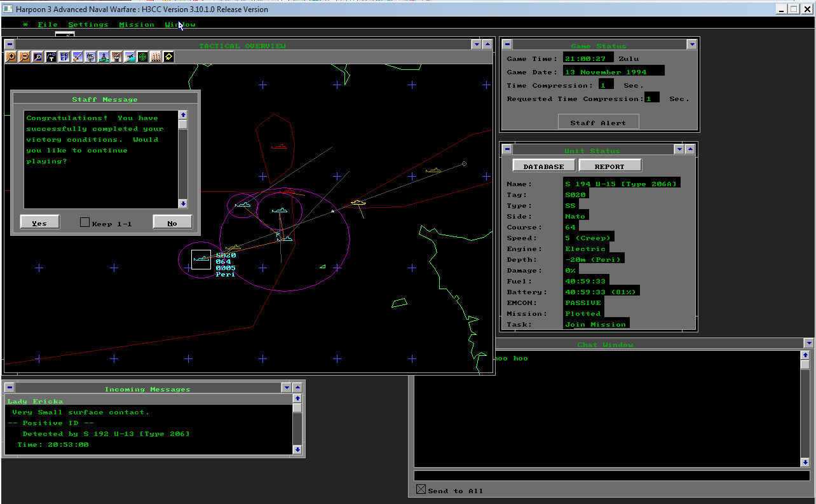The height and width of the screenshot is (504, 816).
Task: Click the EMCON value PASSIVE
Action: coord(583,303)
